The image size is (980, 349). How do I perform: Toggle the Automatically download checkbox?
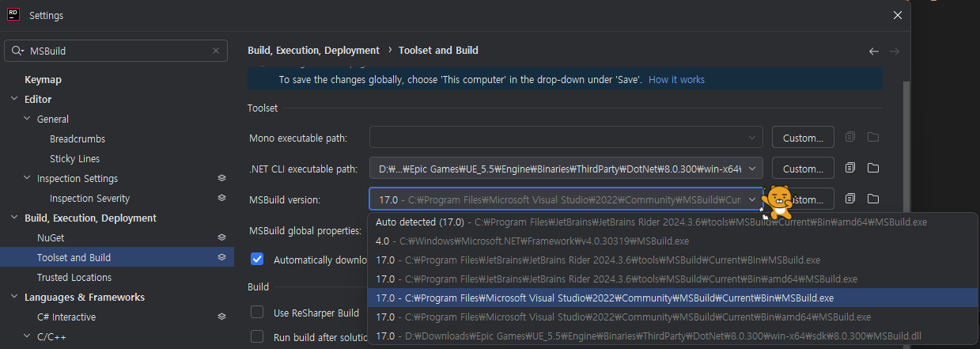point(257,259)
